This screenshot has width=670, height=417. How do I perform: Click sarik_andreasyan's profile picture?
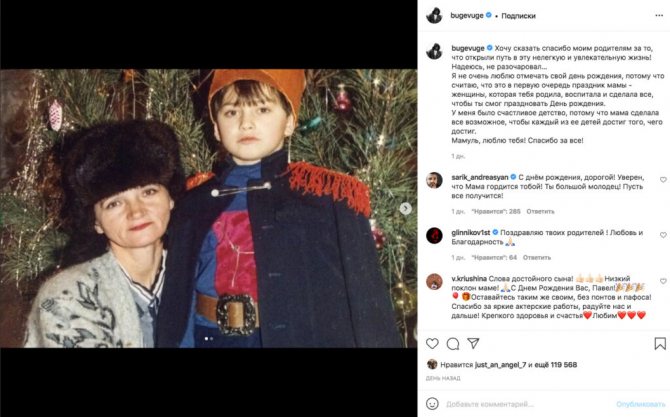[434, 178]
